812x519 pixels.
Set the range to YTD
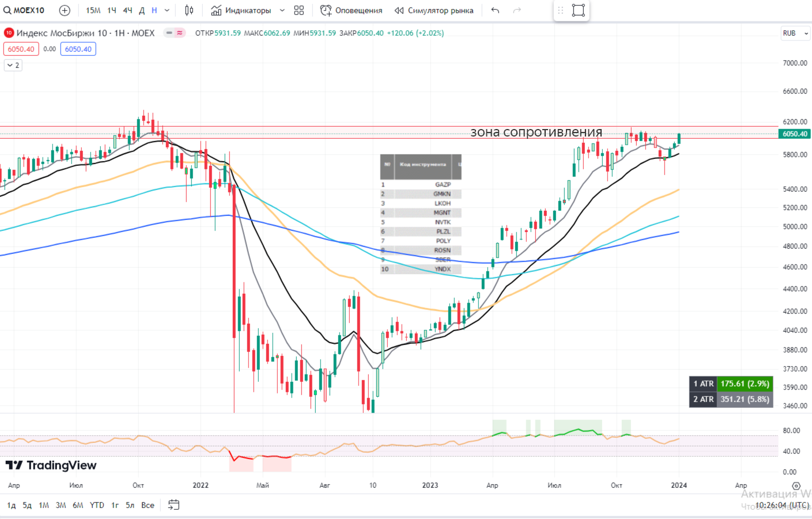[x=97, y=505]
